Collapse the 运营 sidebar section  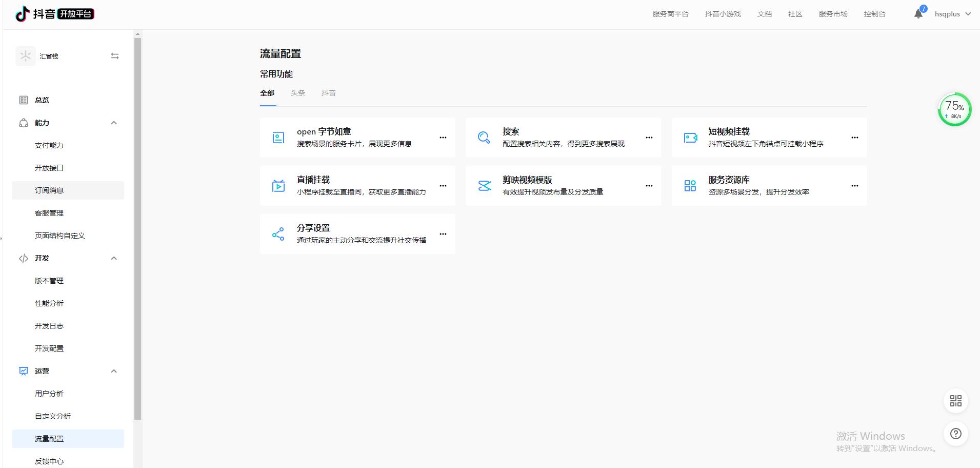click(x=114, y=371)
